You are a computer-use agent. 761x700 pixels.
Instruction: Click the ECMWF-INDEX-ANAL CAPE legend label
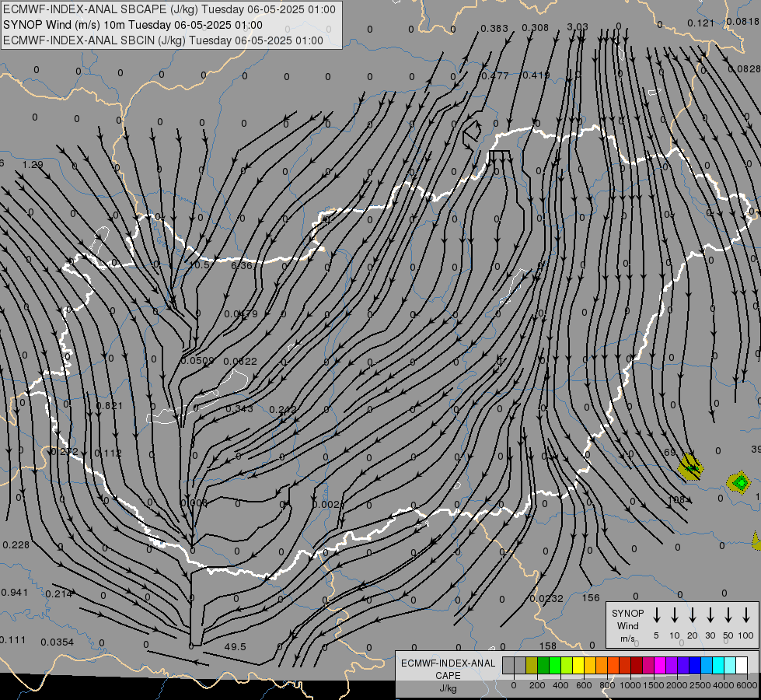[448, 670]
